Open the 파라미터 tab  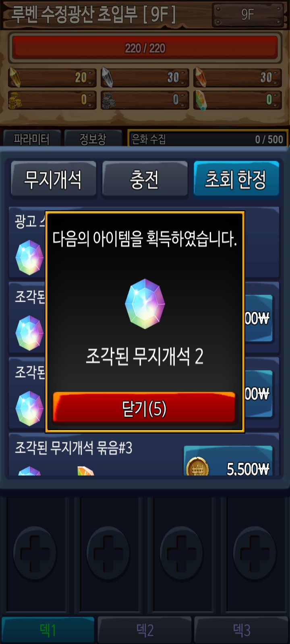(32, 139)
